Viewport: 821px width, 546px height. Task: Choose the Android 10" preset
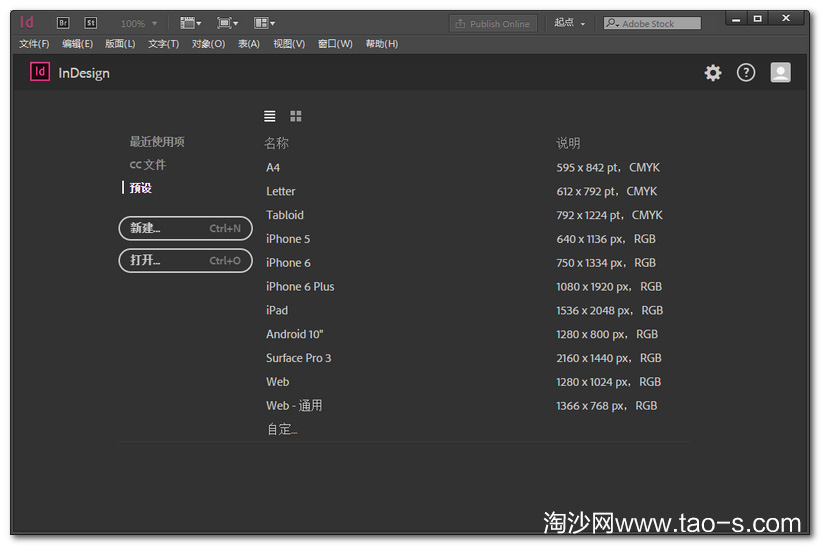(x=295, y=335)
